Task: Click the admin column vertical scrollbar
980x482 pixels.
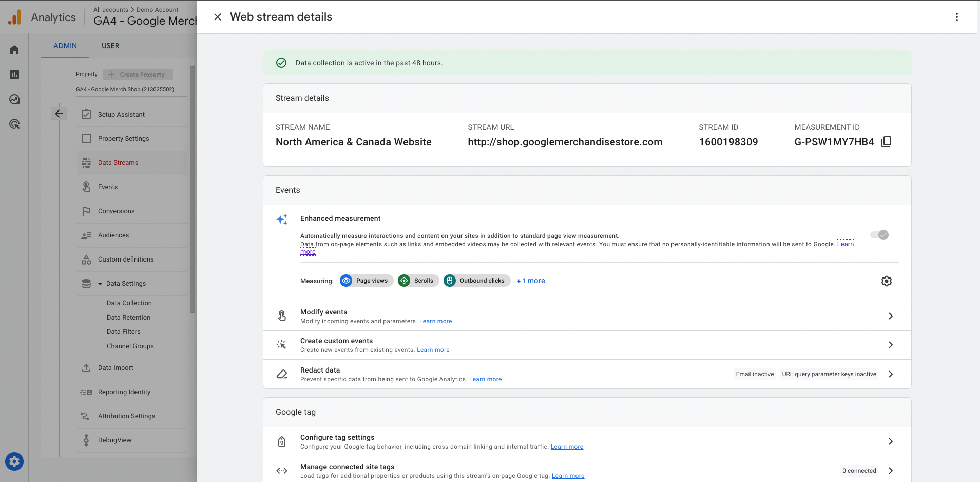Action: (x=193, y=189)
